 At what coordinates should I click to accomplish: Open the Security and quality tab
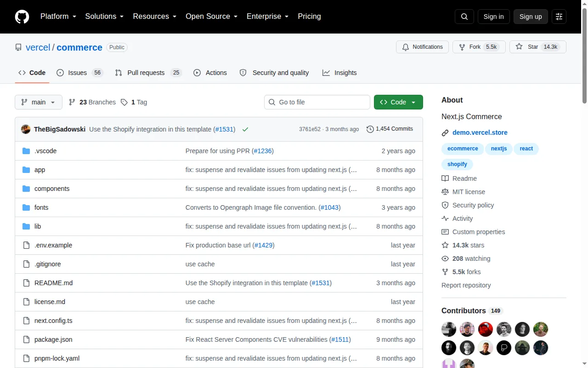coord(274,73)
